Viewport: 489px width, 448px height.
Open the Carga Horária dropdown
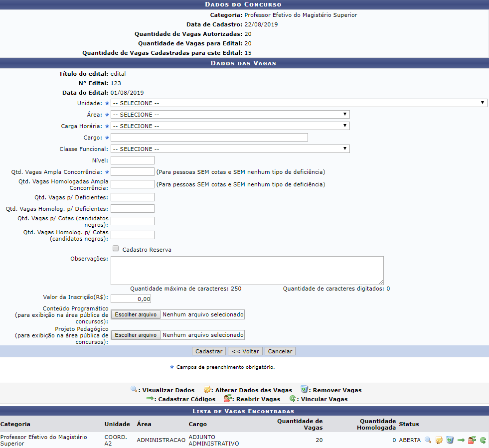pos(230,126)
